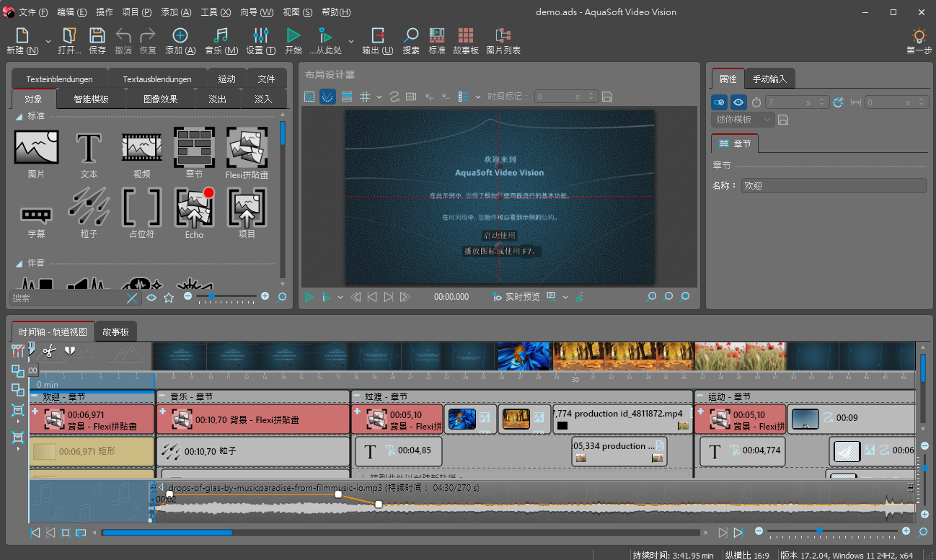The height and width of the screenshot is (560, 936).
Task: Toggle the snapping tool at timeline top-left
Action: click(18, 351)
